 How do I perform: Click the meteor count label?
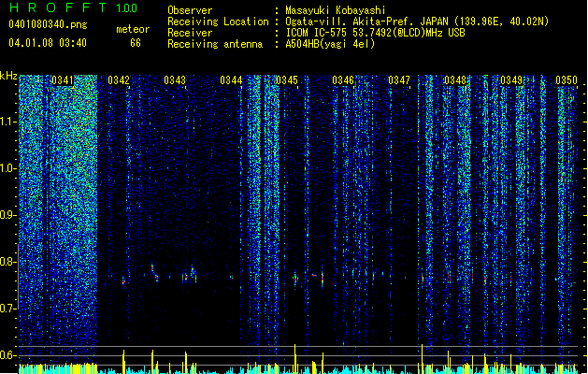click(133, 29)
